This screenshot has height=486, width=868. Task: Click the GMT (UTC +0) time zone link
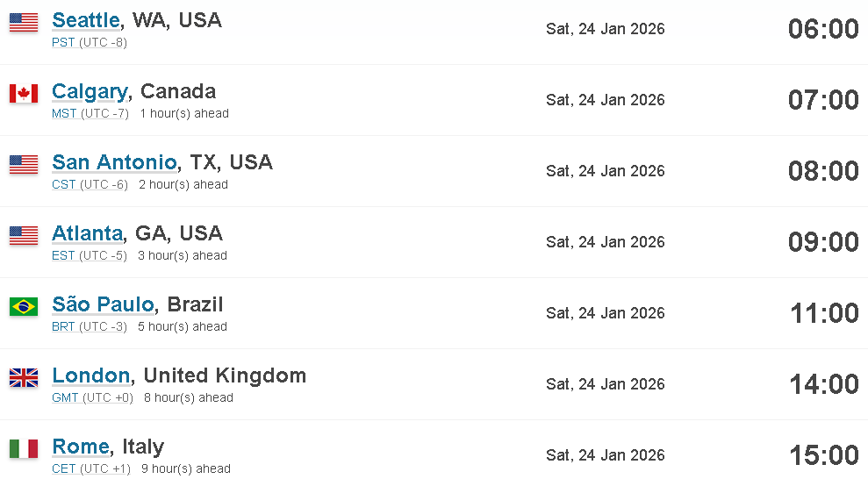92,397
